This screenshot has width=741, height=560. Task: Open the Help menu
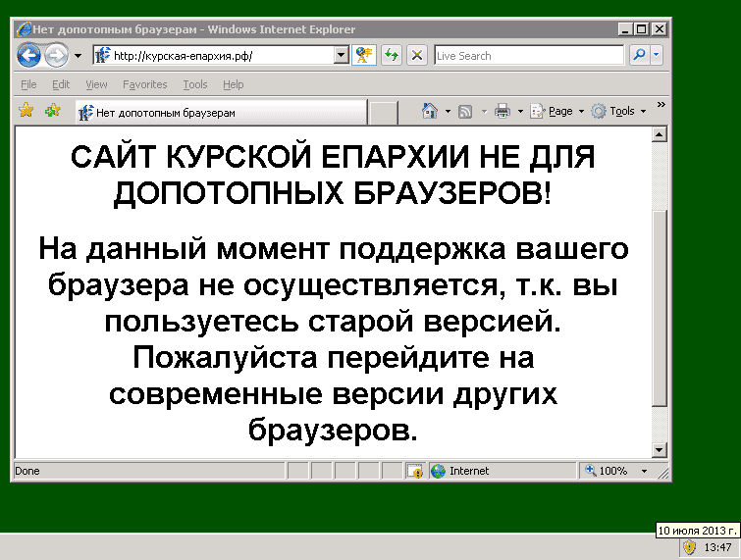233,84
